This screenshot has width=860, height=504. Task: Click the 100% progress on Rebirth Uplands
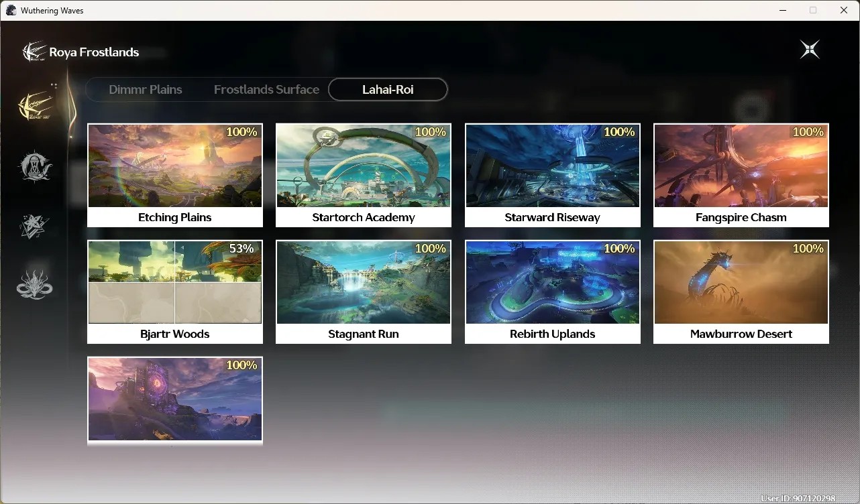pyautogui.click(x=619, y=249)
